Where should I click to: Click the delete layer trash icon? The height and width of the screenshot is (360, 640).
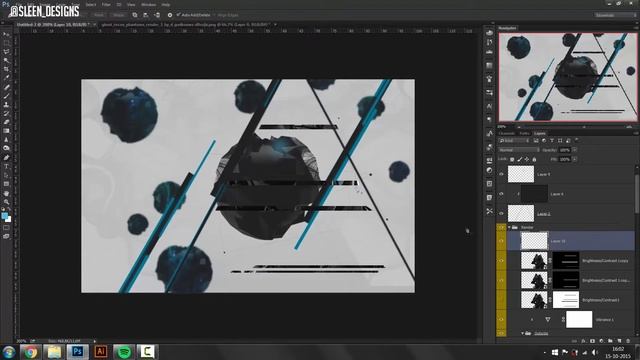pos(628,340)
